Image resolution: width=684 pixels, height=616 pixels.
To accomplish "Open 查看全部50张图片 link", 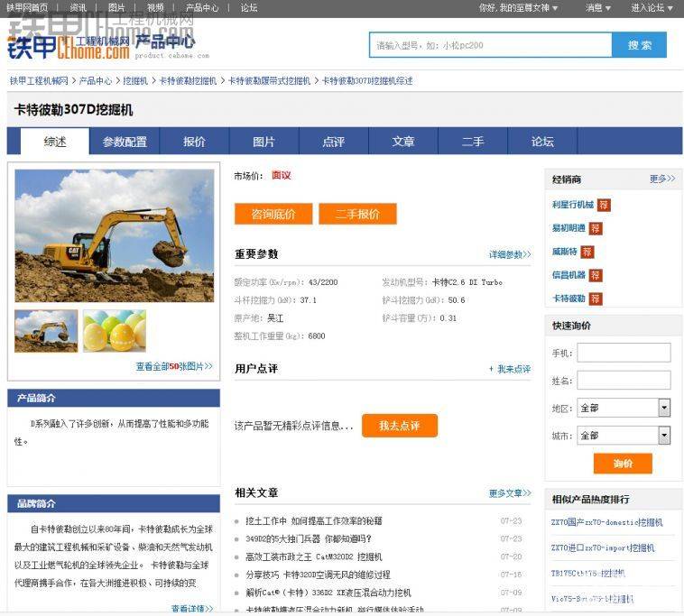I will click(174, 367).
